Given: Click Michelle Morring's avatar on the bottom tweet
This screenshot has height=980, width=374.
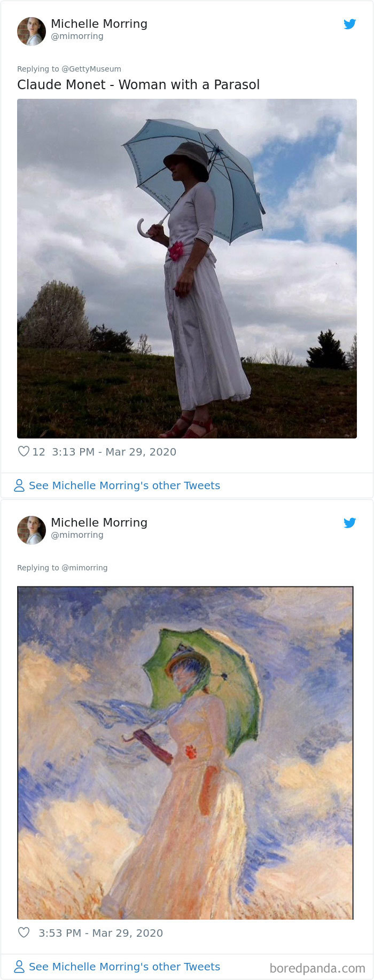Looking at the screenshot, I should coord(32,529).
